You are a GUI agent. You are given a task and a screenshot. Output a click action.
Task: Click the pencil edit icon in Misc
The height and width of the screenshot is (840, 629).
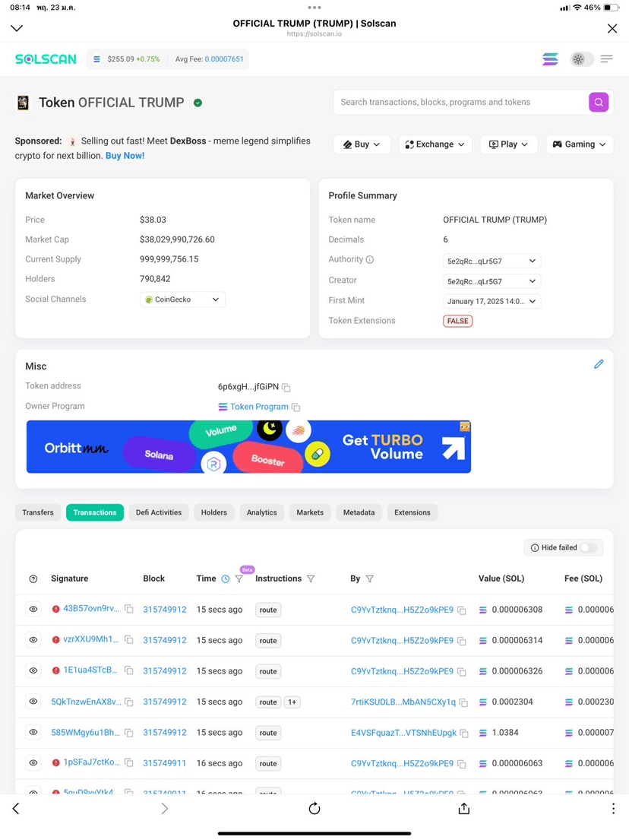599,364
